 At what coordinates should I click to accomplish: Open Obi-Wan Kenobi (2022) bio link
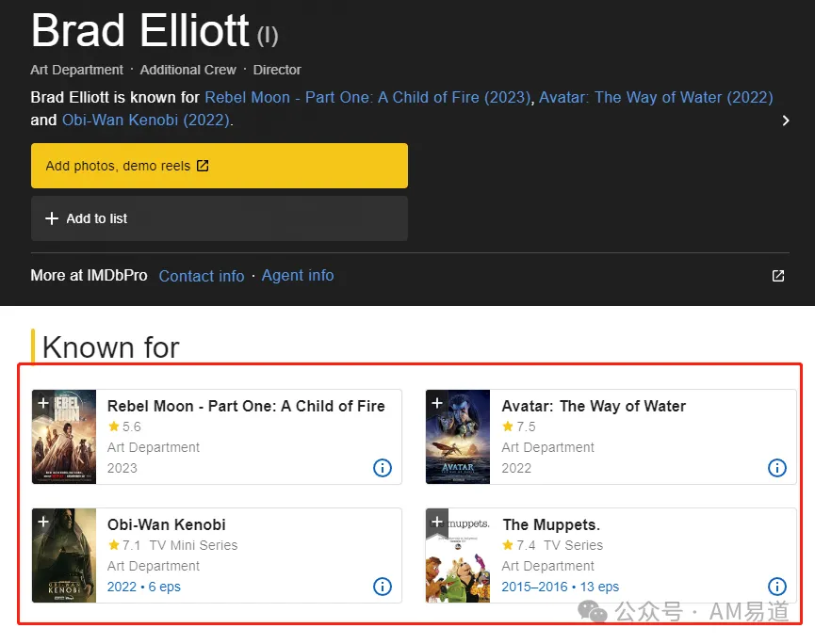click(145, 120)
